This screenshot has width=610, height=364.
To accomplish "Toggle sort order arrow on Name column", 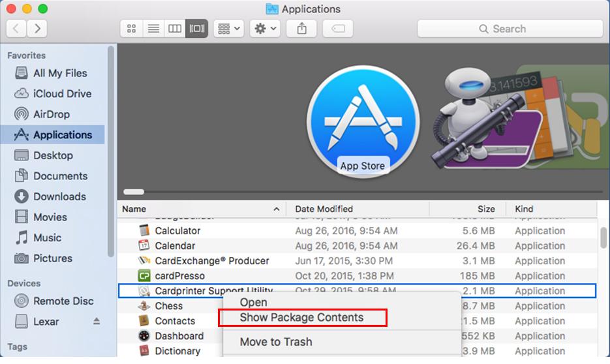I will point(276,209).
